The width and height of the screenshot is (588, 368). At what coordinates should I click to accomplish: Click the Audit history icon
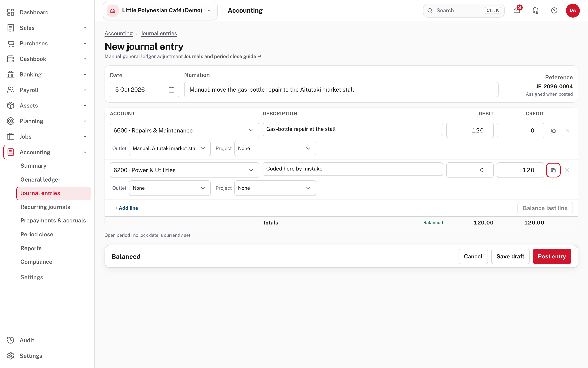point(11,340)
